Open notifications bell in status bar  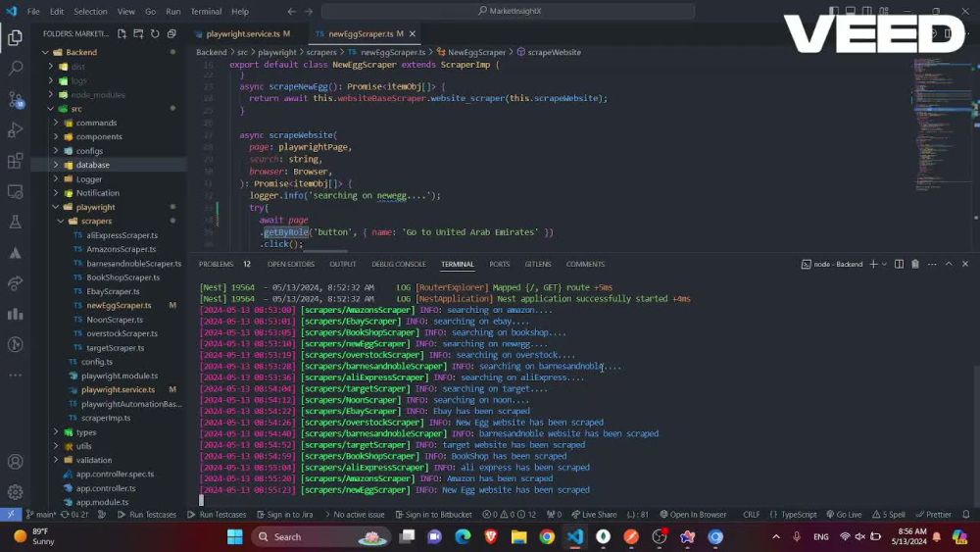pos(966,515)
